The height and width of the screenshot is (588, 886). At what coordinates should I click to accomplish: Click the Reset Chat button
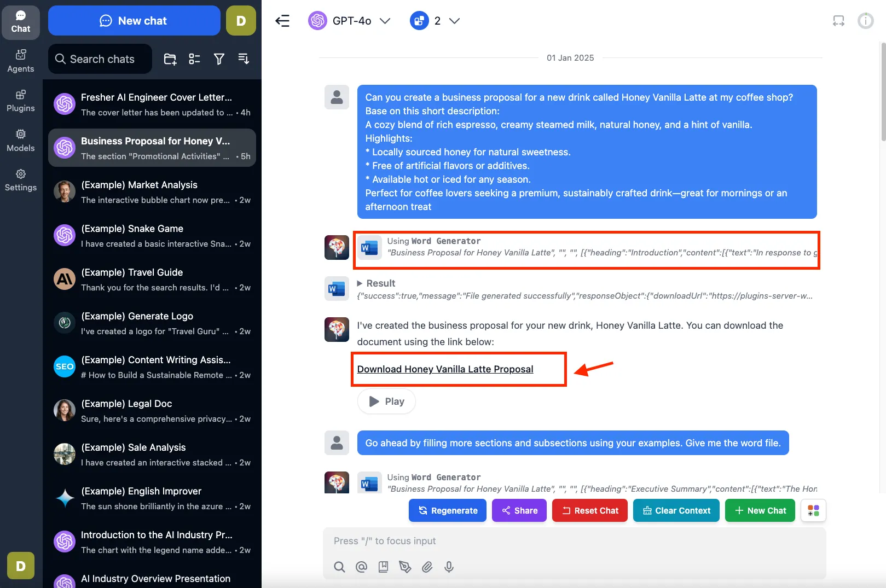tap(590, 510)
